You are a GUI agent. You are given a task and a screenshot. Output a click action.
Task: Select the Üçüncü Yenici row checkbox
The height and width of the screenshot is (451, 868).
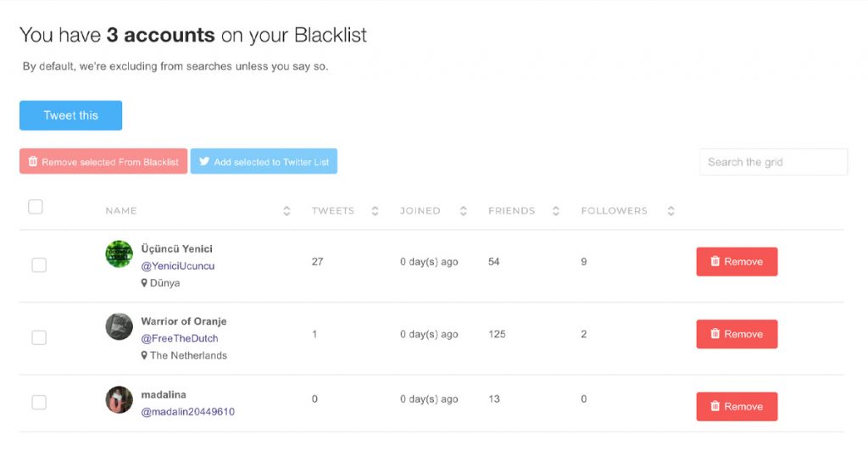coord(39,265)
